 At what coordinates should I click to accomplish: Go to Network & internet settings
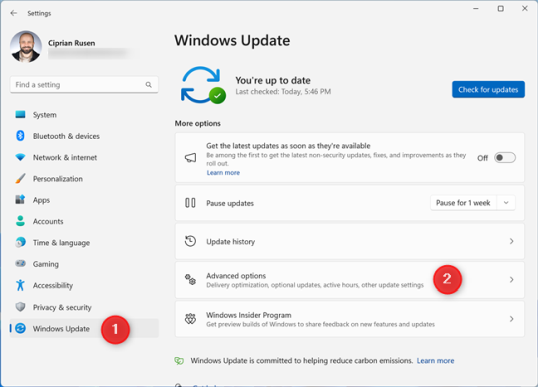[x=84, y=157]
